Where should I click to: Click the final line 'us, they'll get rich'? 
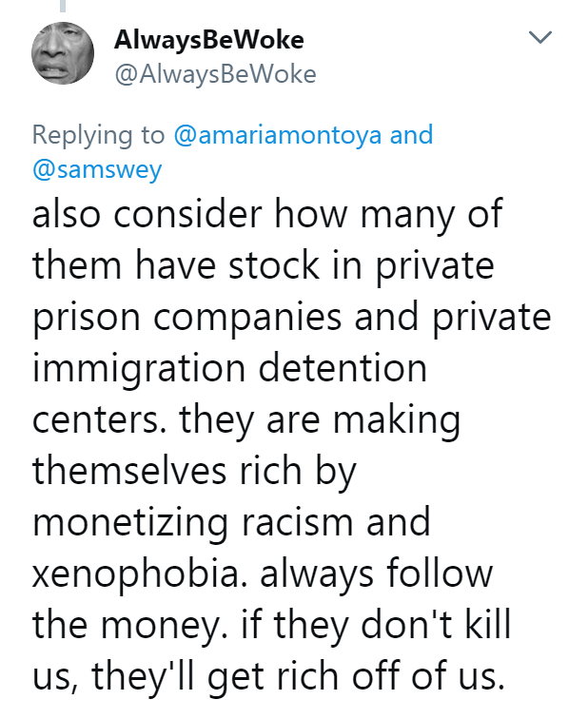266,675
